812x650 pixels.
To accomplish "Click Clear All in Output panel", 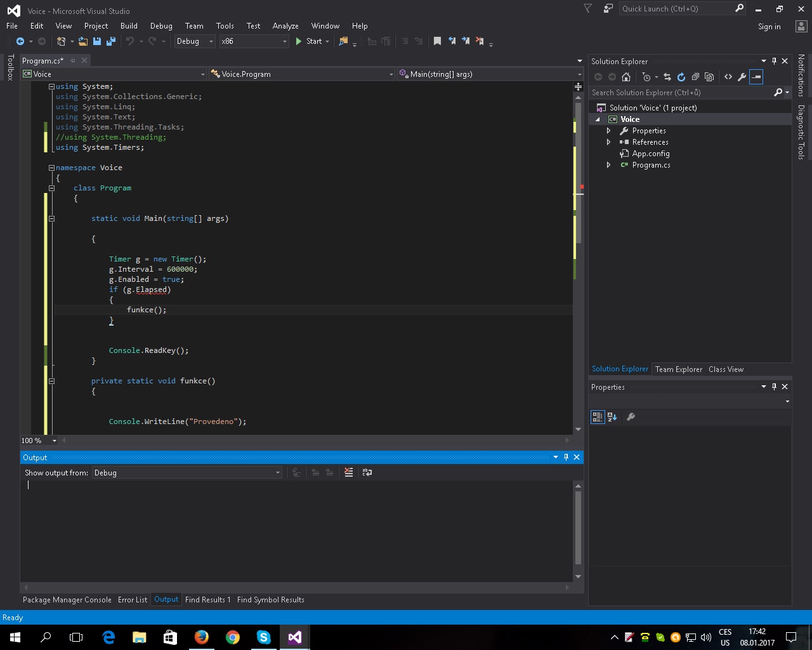I will pos(348,472).
